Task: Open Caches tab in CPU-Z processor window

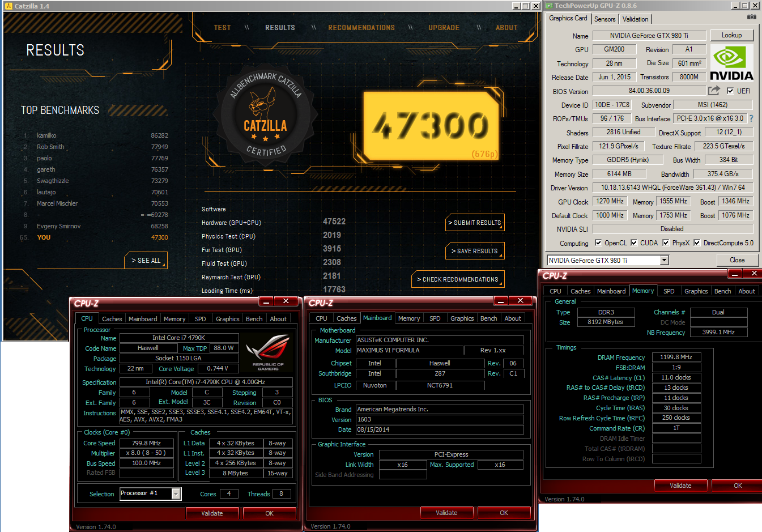Action: (x=112, y=319)
